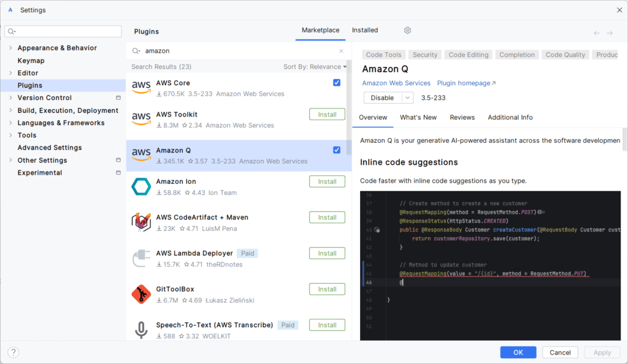Screen dimensions: 628x364
Task: Install the GitToolBox plugin
Action: point(327,289)
